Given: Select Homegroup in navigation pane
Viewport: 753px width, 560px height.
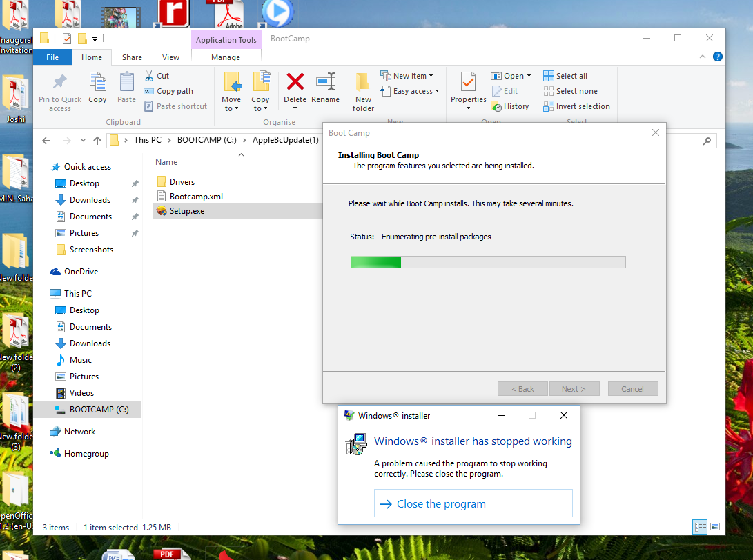Looking at the screenshot, I should tap(86, 454).
